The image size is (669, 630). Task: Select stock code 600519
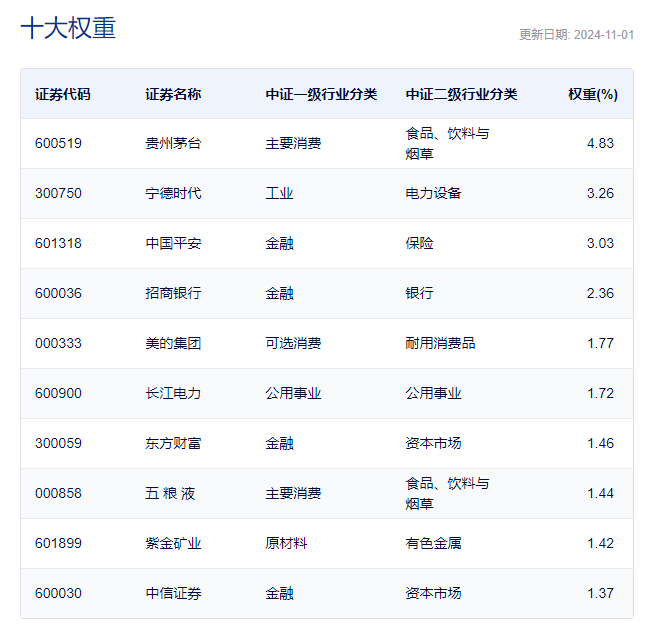(58, 143)
